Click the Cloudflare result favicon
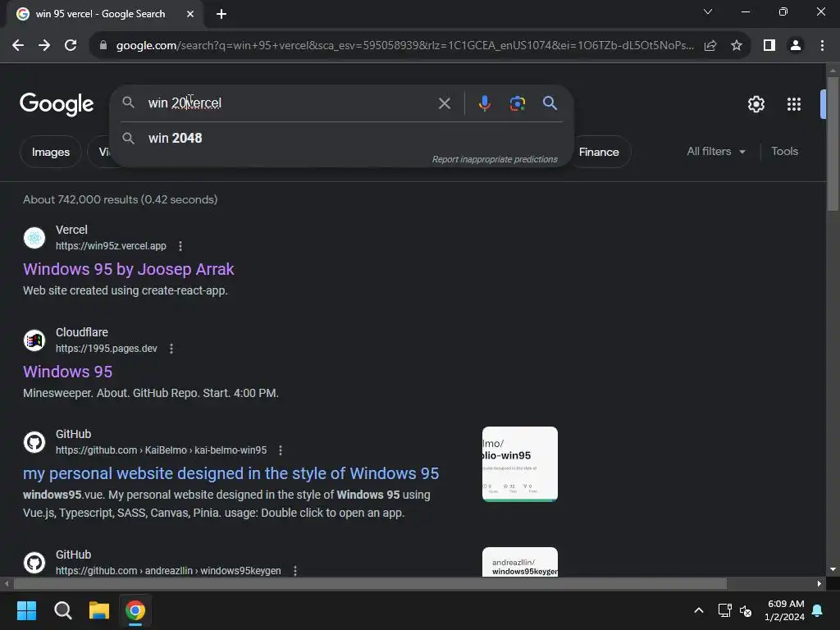This screenshot has width=840, height=630. (34, 340)
